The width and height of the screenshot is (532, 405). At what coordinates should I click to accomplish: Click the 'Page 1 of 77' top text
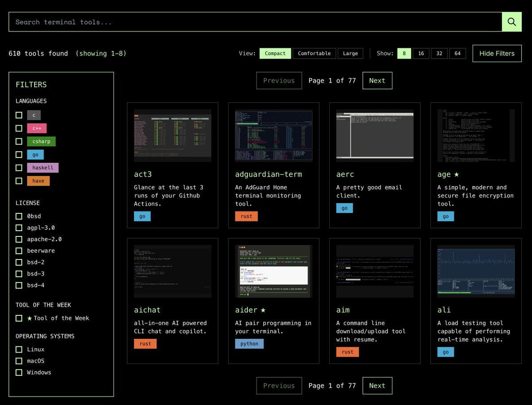[x=332, y=80]
